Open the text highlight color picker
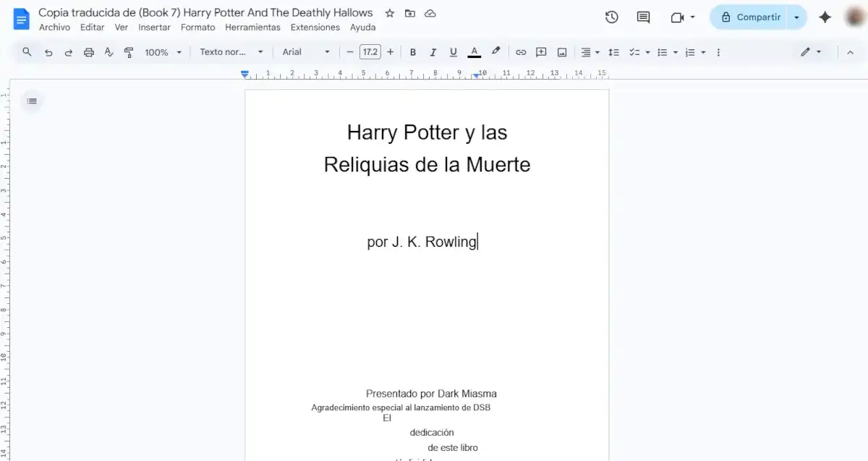Screen dimensions: 868x461 point(495,51)
